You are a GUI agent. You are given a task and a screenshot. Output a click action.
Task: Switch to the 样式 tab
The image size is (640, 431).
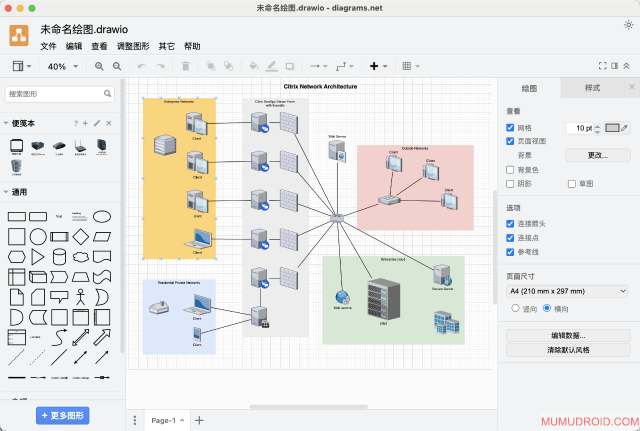coord(592,88)
